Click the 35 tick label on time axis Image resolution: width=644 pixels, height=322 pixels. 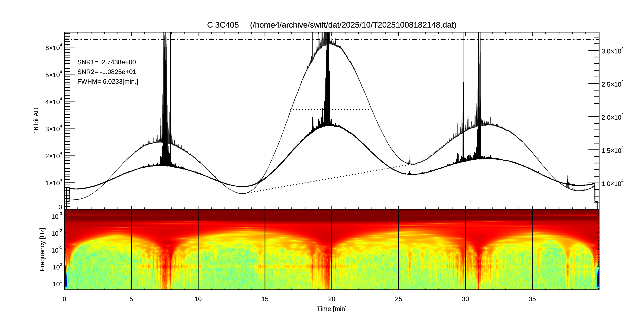(532, 299)
